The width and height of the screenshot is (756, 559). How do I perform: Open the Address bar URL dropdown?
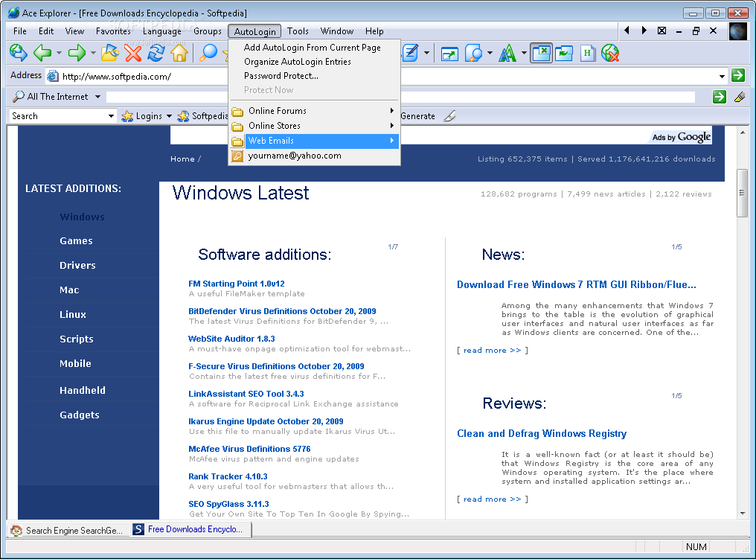point(722,76)
